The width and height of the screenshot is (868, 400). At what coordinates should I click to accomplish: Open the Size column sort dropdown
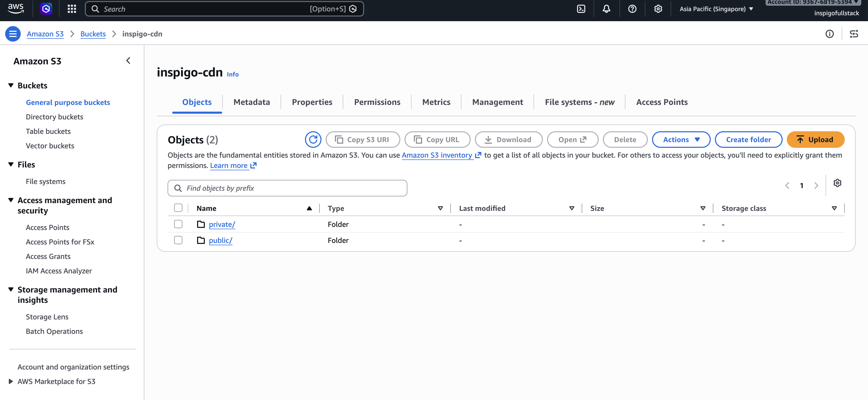(703, 209)
